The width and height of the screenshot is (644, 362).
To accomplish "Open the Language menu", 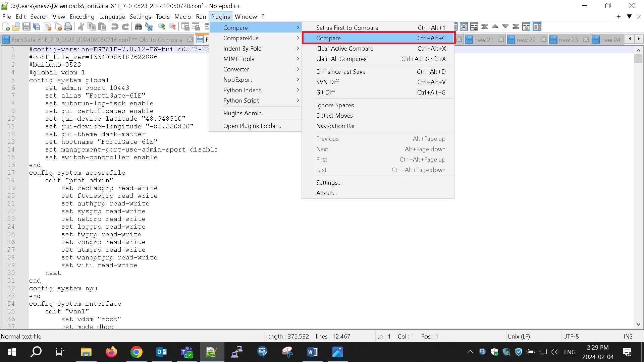I will click(112, 17).
